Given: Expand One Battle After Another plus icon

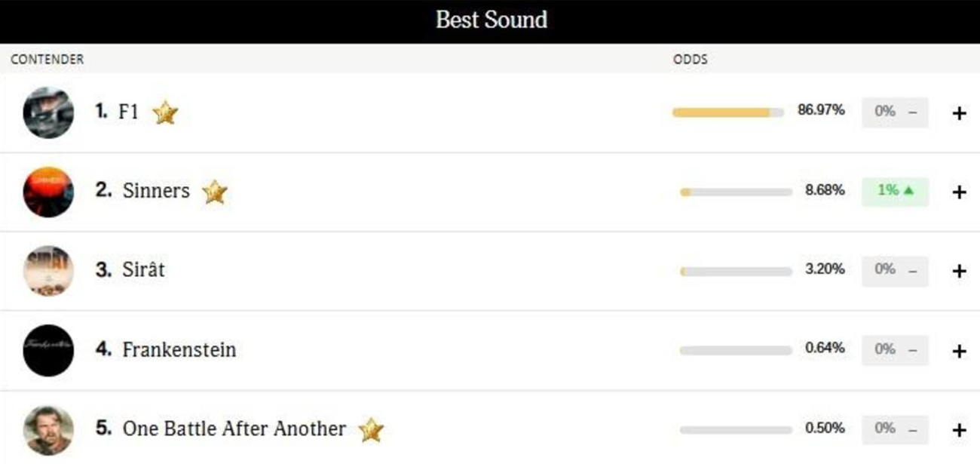Looking at the screenshot, I should [959, 430].
